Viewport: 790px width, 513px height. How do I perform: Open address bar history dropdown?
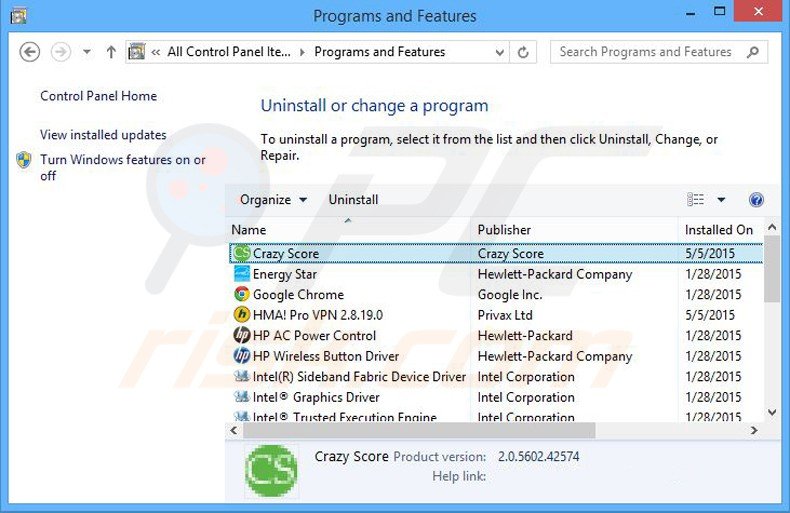(499, 52)
